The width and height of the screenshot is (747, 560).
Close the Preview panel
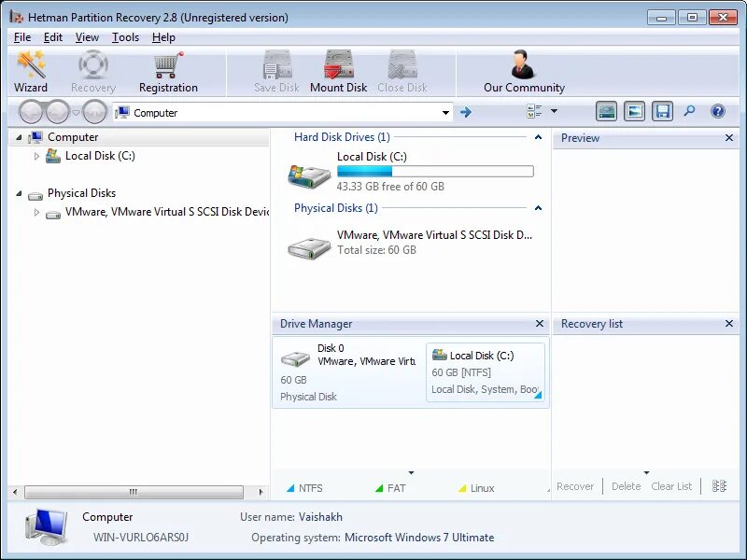pos(729,137)
